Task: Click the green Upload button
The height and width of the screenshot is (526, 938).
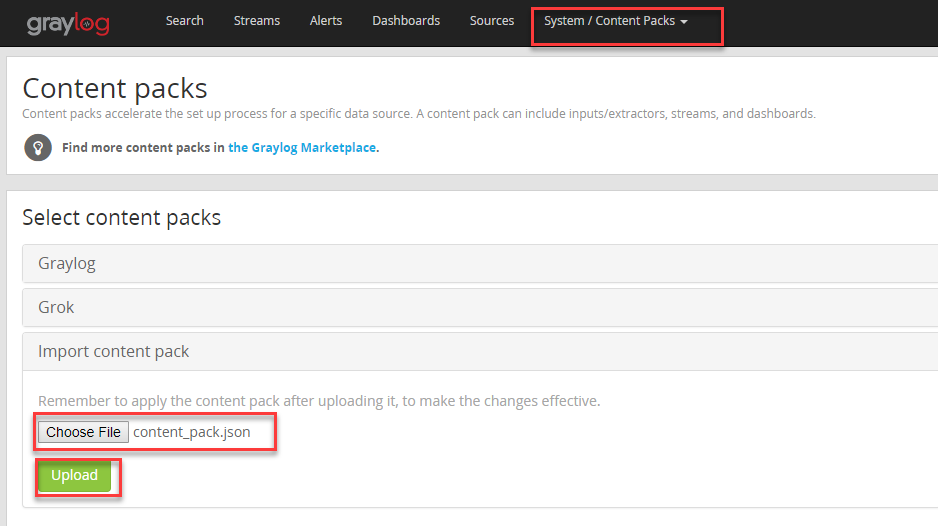Action: click(74, 476)
